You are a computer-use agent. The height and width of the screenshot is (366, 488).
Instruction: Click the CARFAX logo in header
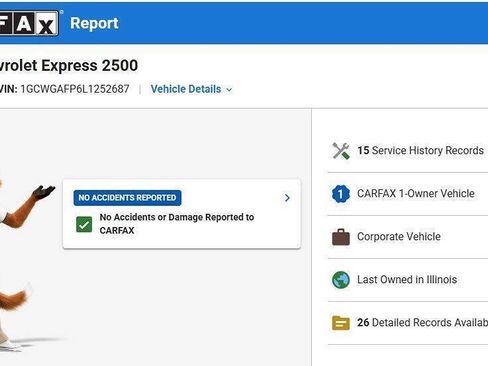29,23
